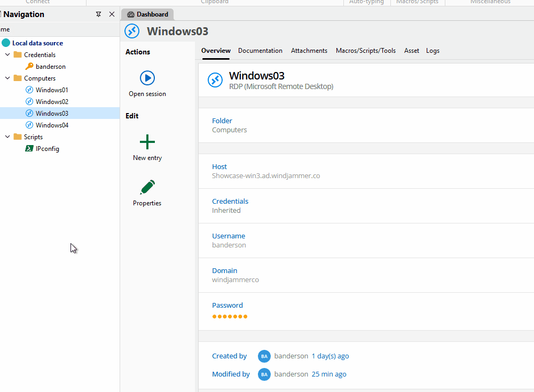Click the masked Password dots field
534x392 pixels.
click(x=230, y=317)
